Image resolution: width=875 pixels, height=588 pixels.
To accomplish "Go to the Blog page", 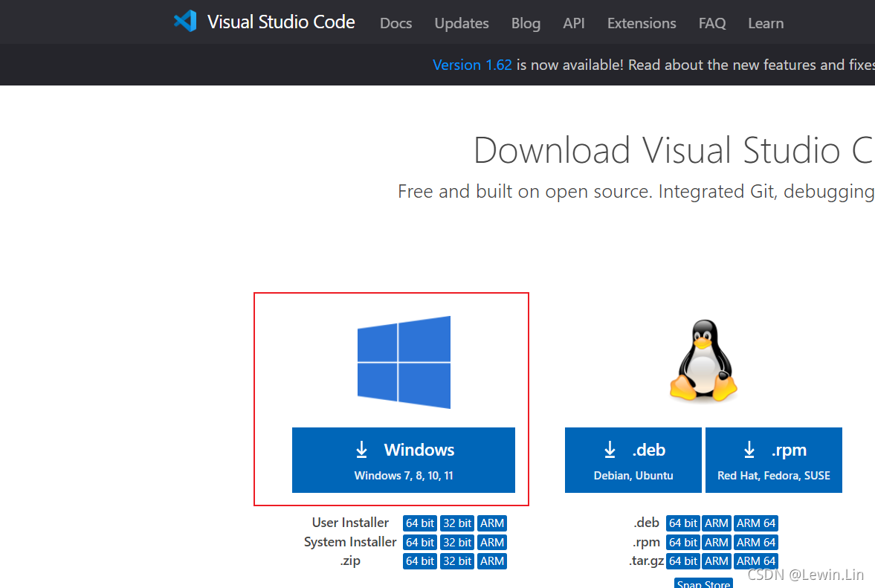I will pos(526,24).
